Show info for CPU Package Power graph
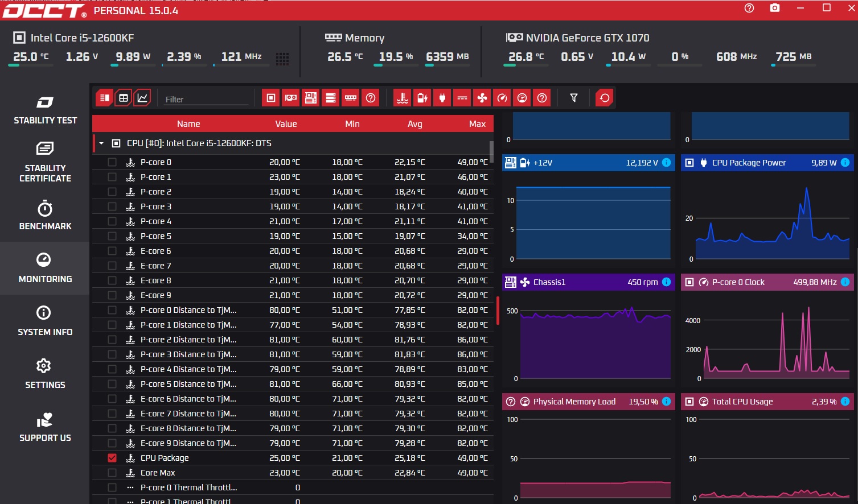This screenshot has height=504, width=858. coord(845,163)
